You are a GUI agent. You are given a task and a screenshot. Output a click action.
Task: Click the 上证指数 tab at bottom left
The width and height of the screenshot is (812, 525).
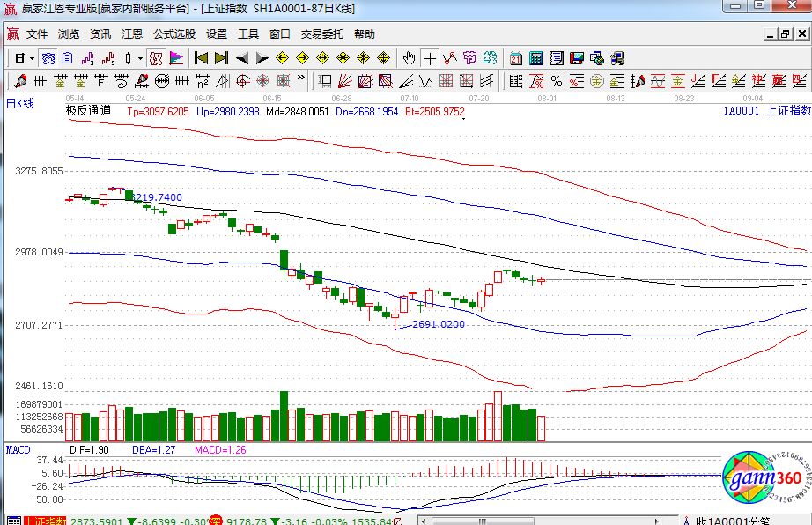coord(43,521)
